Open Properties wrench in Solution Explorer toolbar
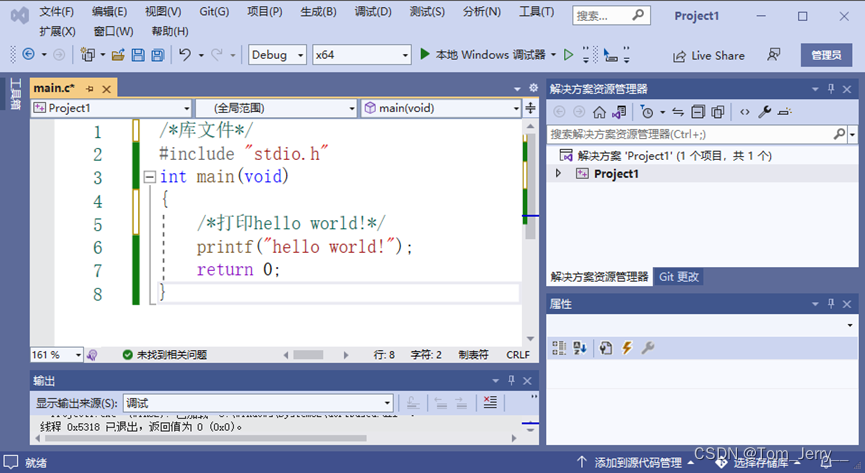 click(x=765, y=112)
